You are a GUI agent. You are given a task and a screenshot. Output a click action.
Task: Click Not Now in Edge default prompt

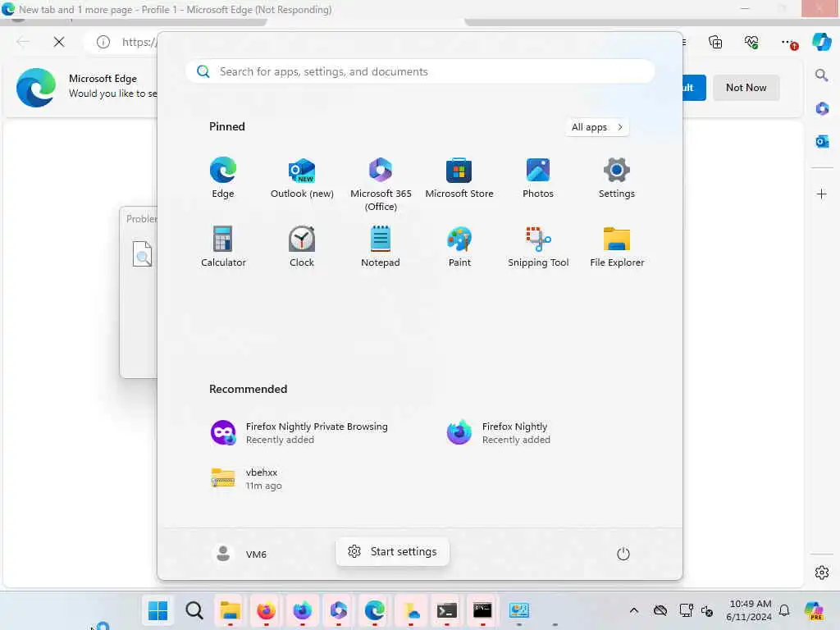click(746, 88)
